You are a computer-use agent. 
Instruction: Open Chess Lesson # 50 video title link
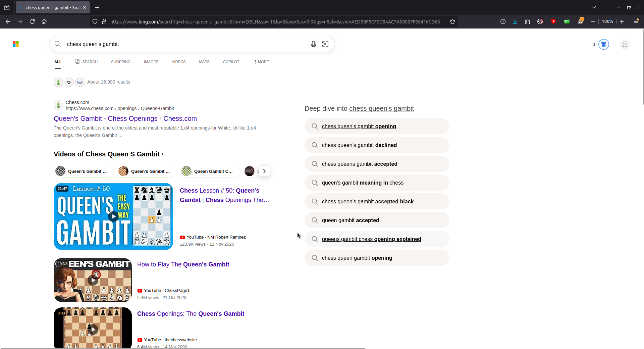[224, 195]
